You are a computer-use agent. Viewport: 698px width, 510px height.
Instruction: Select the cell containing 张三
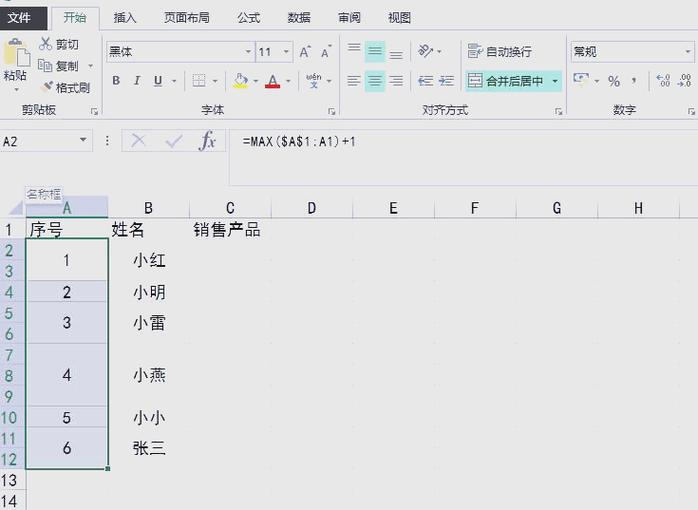(x=149, y=448)
